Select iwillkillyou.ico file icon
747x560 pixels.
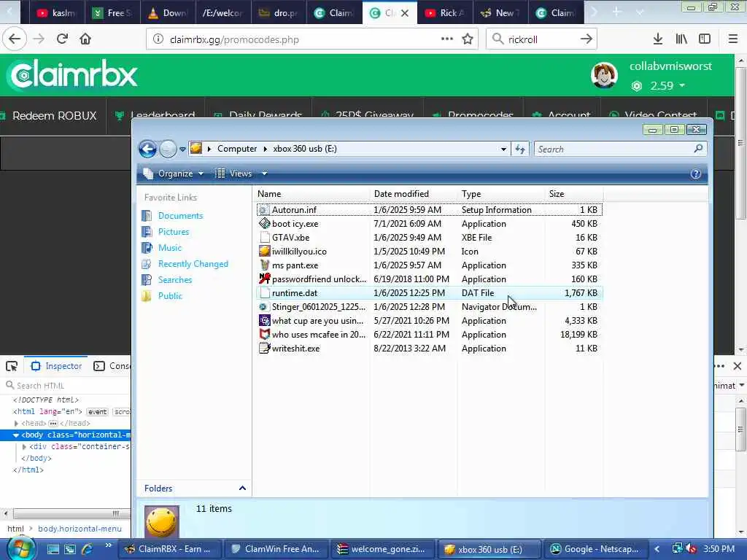(x=264, y=251)
